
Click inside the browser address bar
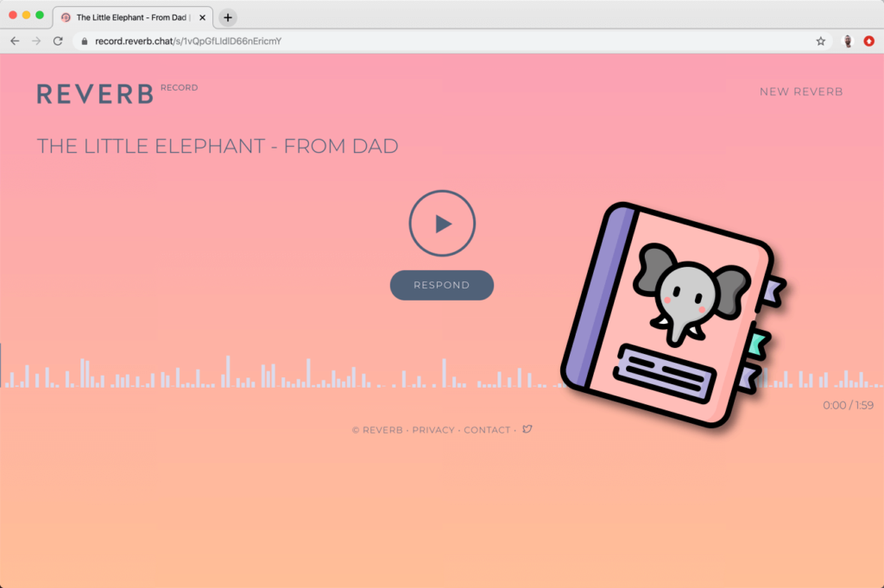tap(345, 40)
